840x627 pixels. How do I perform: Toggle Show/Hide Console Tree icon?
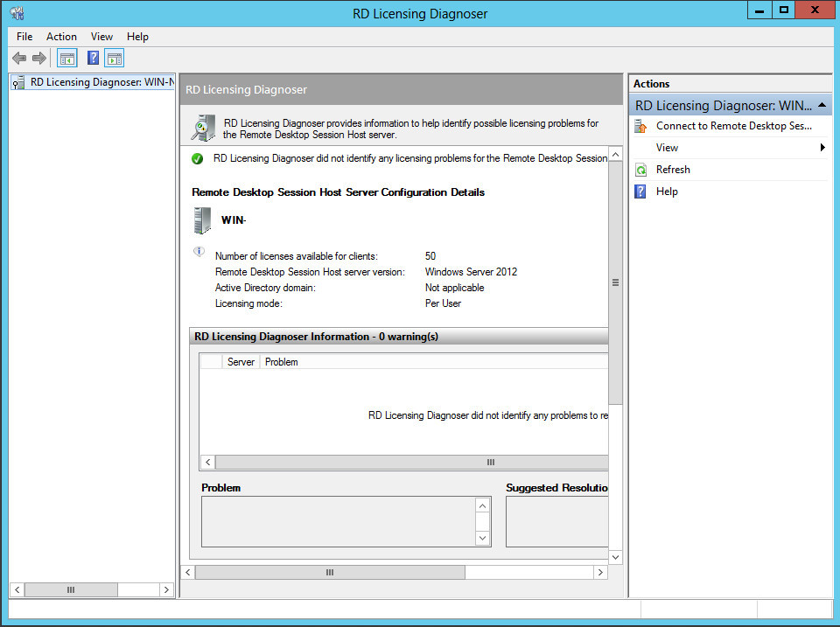tap(67, 58)
